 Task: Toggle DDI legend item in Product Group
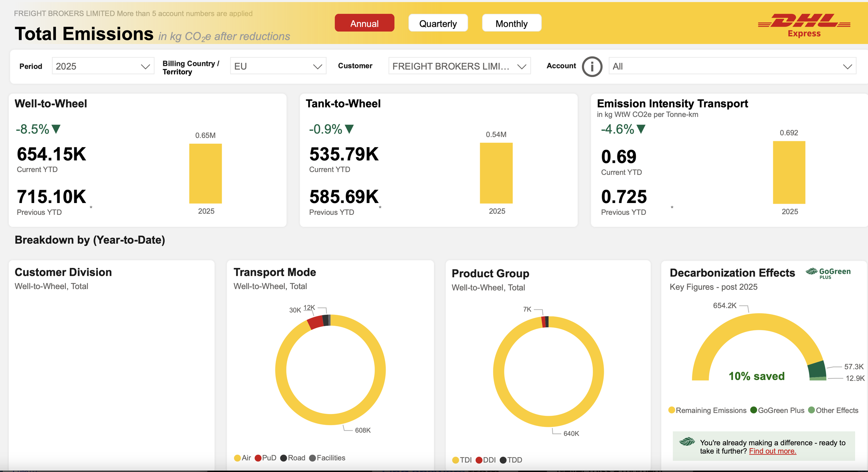[x=486, y=460]
